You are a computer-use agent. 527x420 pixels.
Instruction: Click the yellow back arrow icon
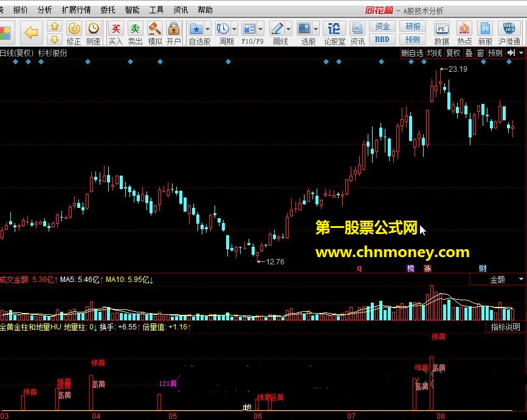tap(31, 33)
